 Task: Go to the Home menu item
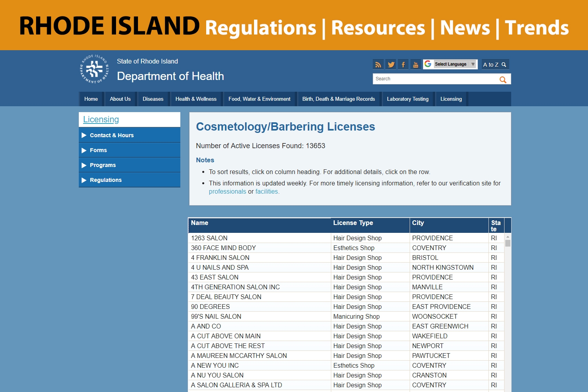(91, 99)
